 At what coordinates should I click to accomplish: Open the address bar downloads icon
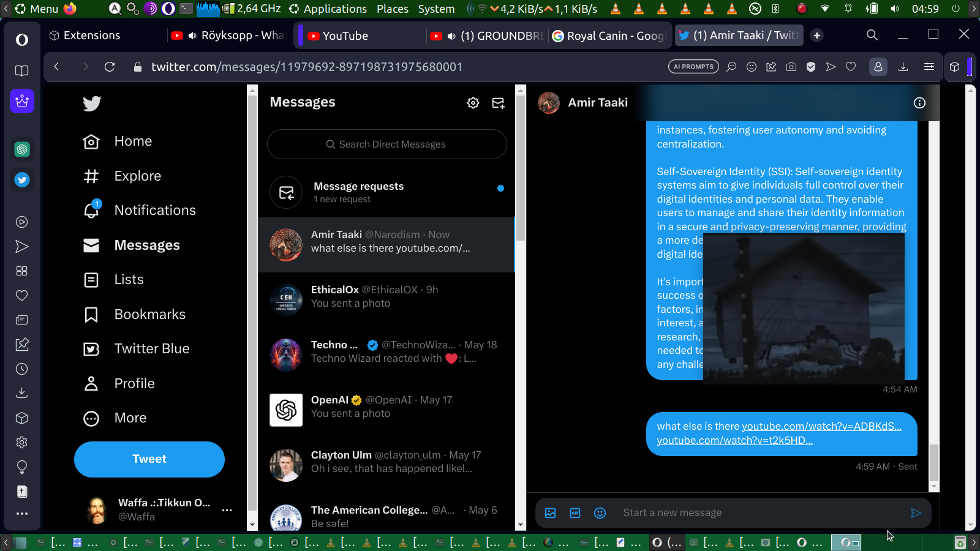click(x=903, y=67)
